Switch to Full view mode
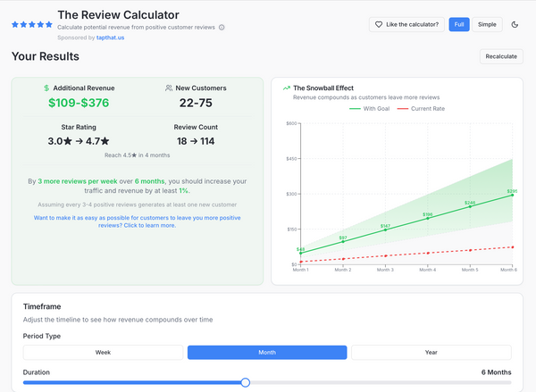 click(458, 24)
